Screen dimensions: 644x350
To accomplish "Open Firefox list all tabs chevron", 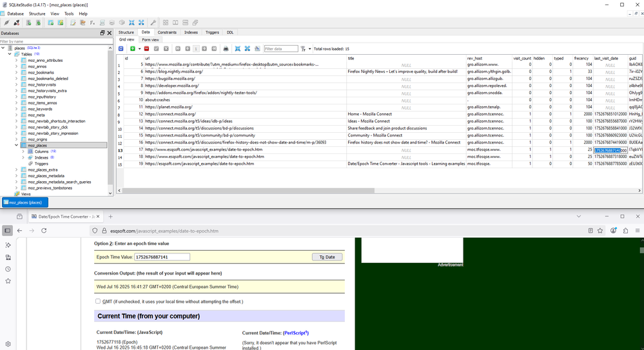I will click(579, 216).
